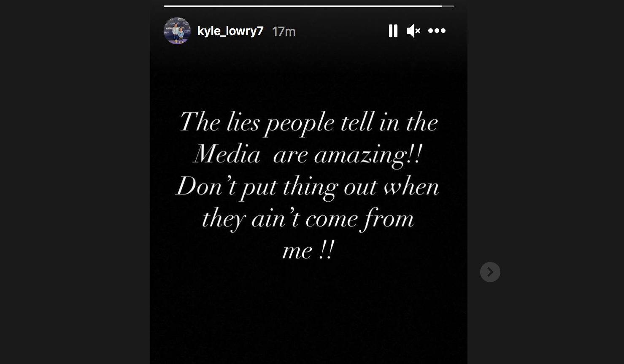This screenshot has height=364, width=624.
Task: Open kyle_lowry7 profile picture avatar
Action: (x=177, y=31)
